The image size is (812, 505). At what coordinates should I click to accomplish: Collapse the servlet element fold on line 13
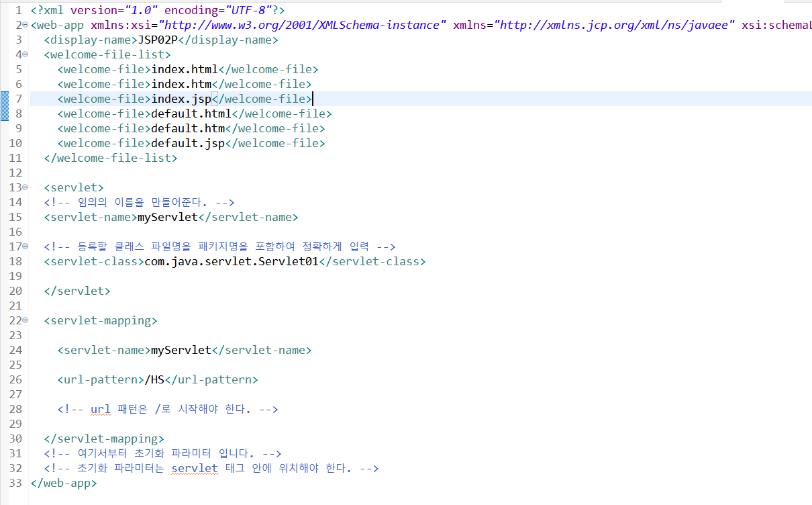[25, 188]
